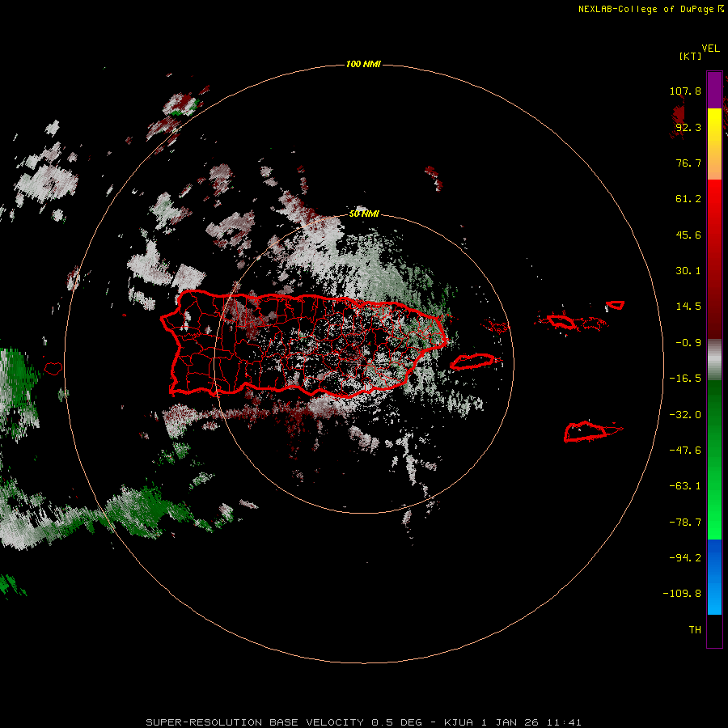Click the 50 NMI range ring label
Screen dimensions: 728x728
364,214
